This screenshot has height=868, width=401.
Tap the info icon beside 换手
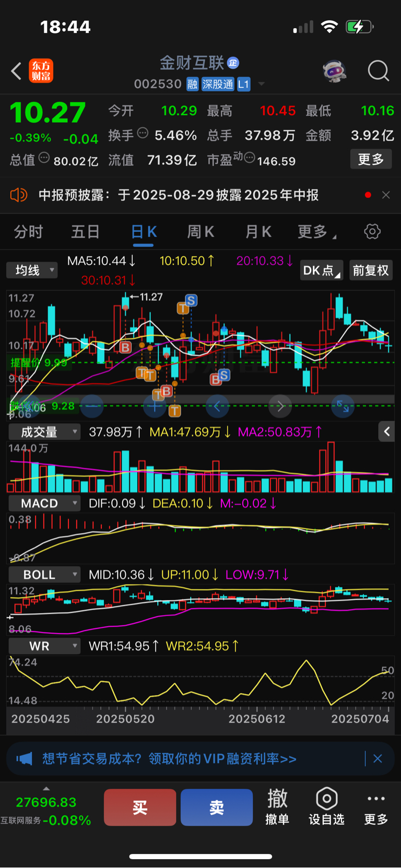pos(143,133)
